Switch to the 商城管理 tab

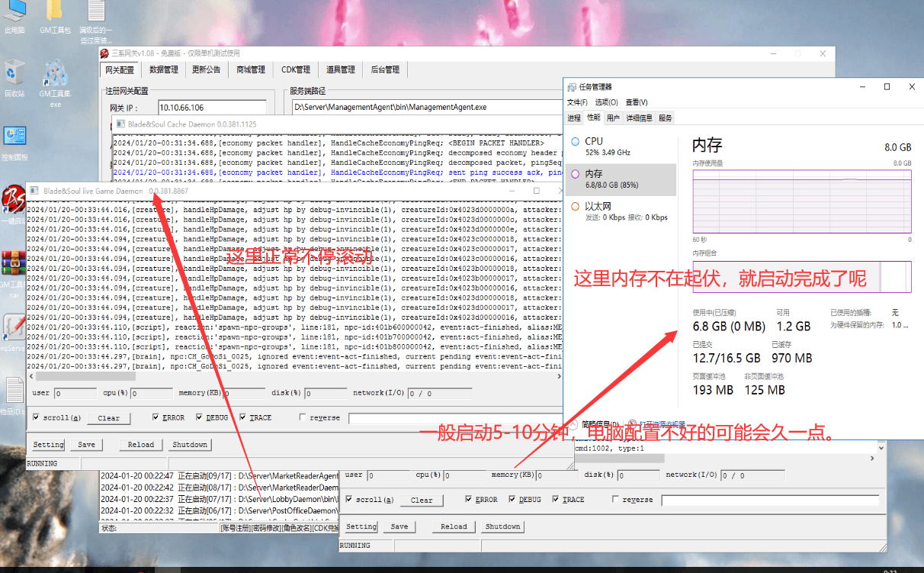coord(251,69)
